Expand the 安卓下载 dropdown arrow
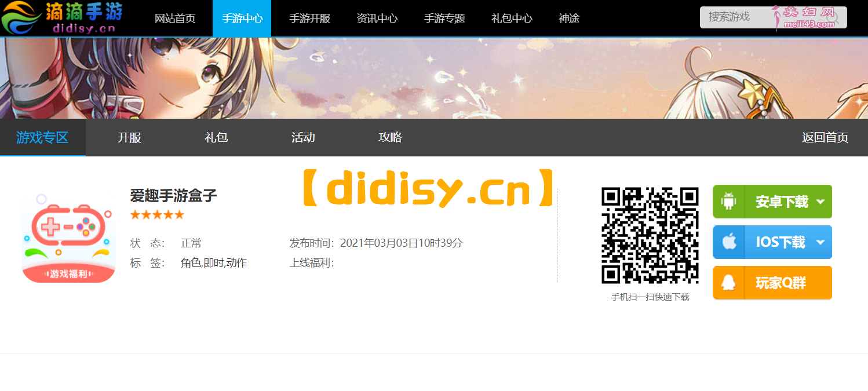This screenshot has height=391, width=868. click(820, 202)
